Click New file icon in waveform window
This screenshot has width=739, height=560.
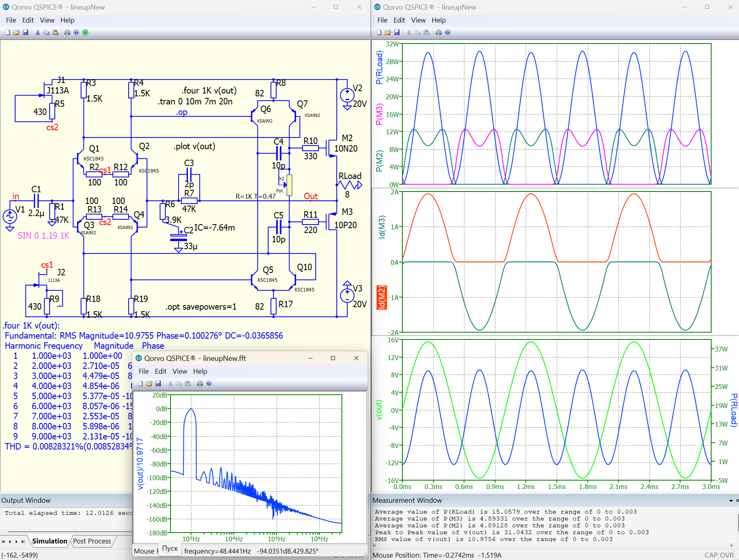tap(379, 33)
